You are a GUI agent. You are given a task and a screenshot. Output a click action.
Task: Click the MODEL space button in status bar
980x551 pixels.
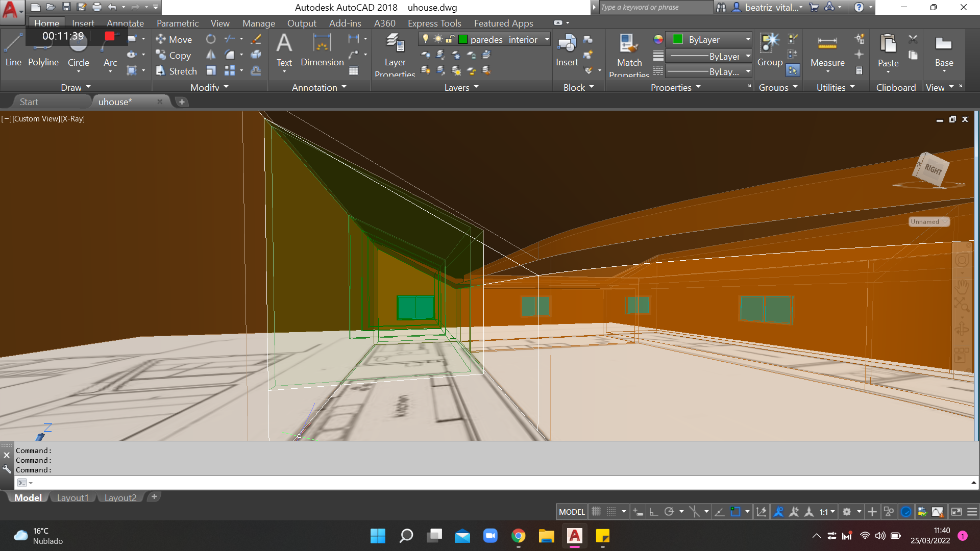572,512
